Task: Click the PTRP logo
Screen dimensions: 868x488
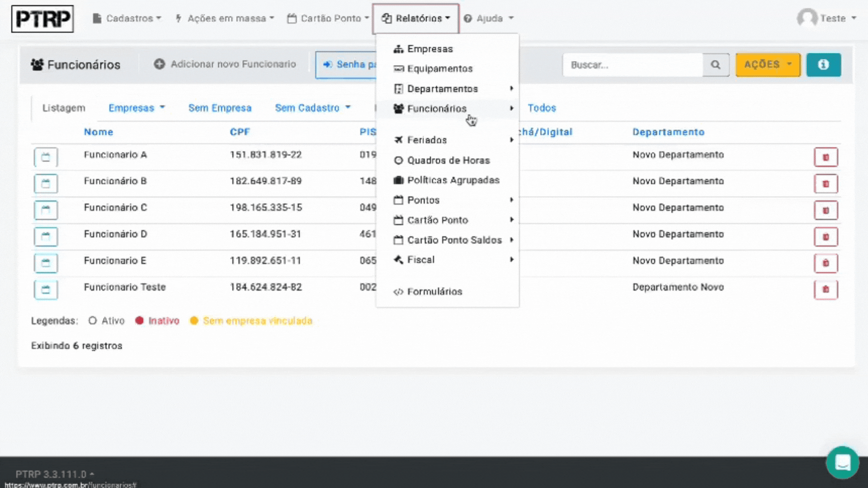Action: point(42,19)
